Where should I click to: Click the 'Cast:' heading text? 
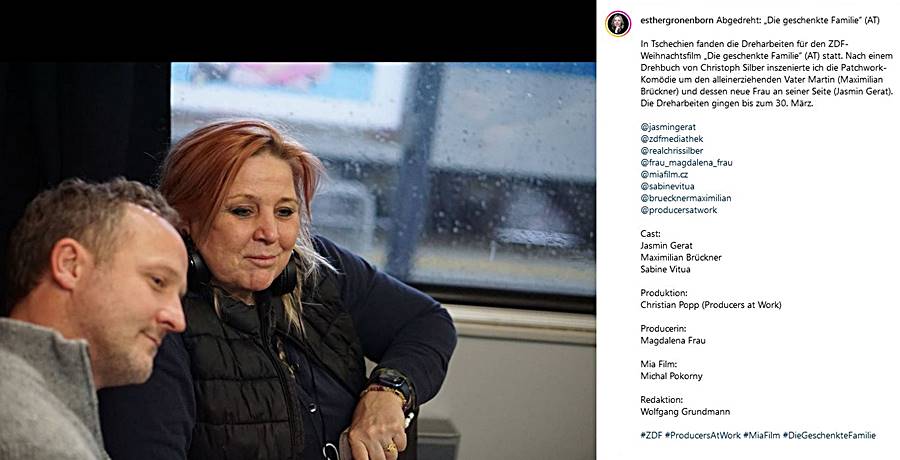click(650, 234)
